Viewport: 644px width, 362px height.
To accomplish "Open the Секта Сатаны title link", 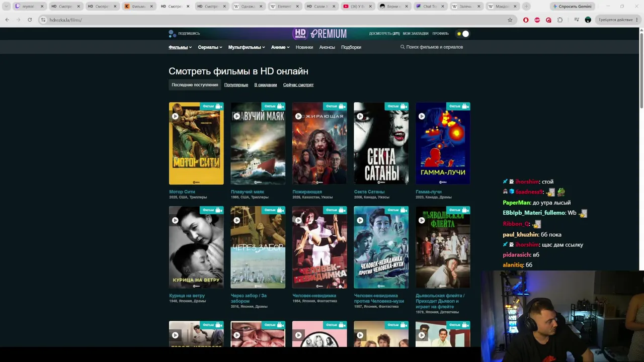I will click(369, 192).
